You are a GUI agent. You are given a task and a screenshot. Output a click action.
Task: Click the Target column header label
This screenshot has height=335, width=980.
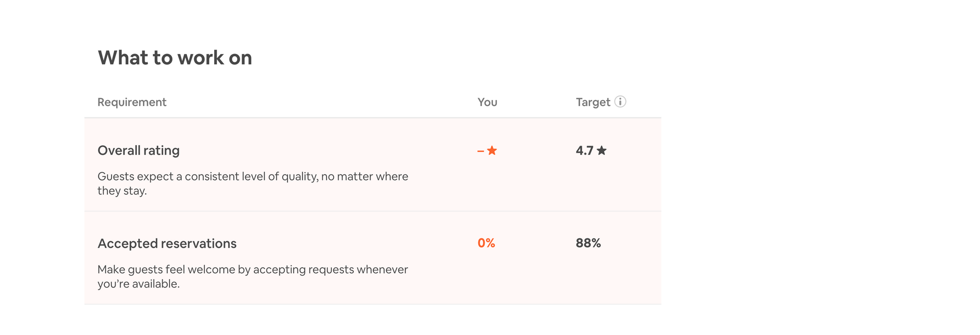pyautogui.click(x=593, y=102)
